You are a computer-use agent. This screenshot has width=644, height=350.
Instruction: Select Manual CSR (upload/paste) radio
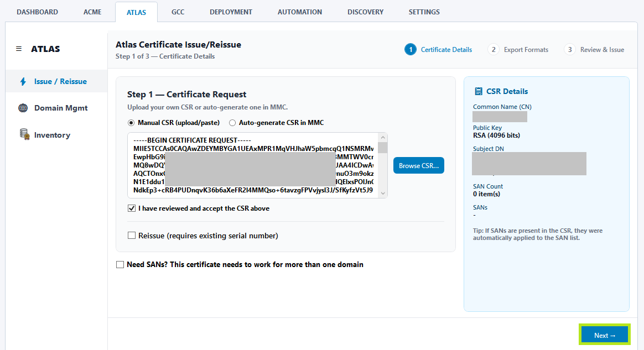pos(131,123)
